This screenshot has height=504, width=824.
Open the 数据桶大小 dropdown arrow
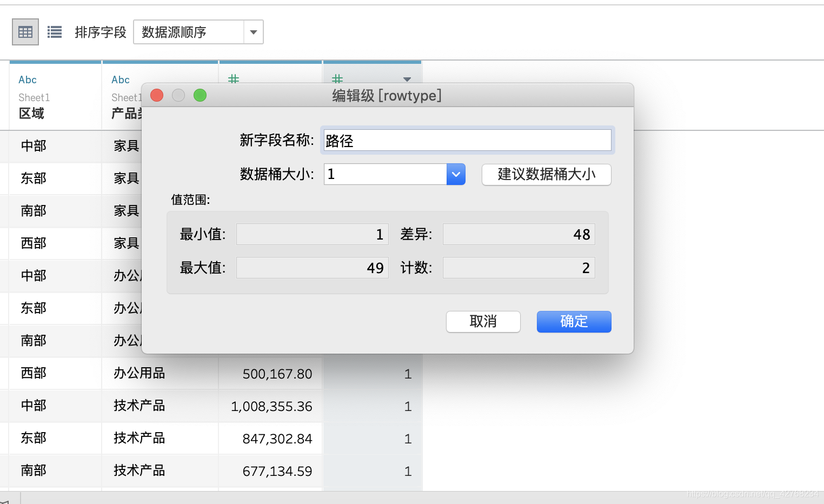456,174
